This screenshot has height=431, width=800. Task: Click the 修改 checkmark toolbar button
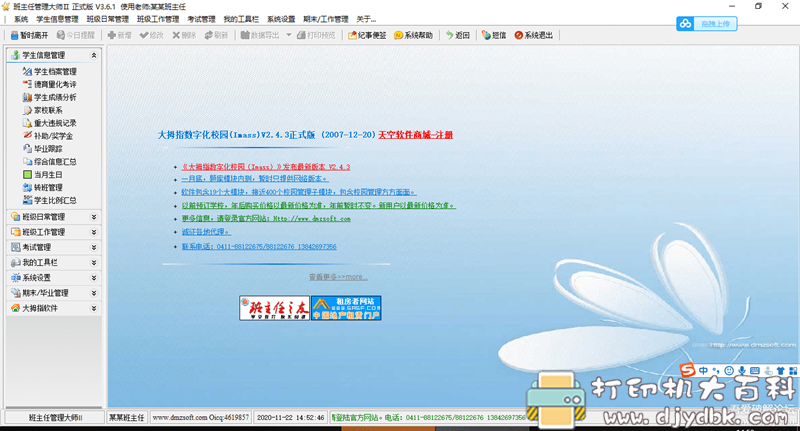(152, 35)
